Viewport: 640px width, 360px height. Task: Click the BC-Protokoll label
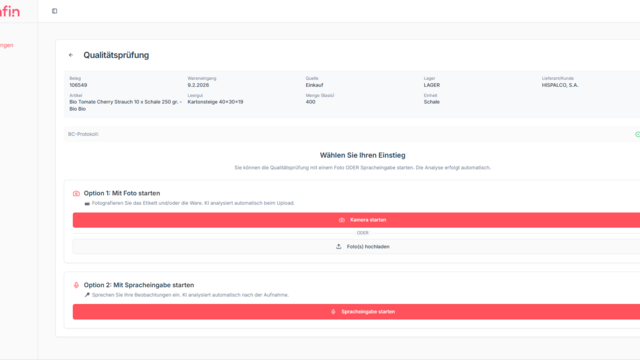pyautogui.click(x=83, y=134)
